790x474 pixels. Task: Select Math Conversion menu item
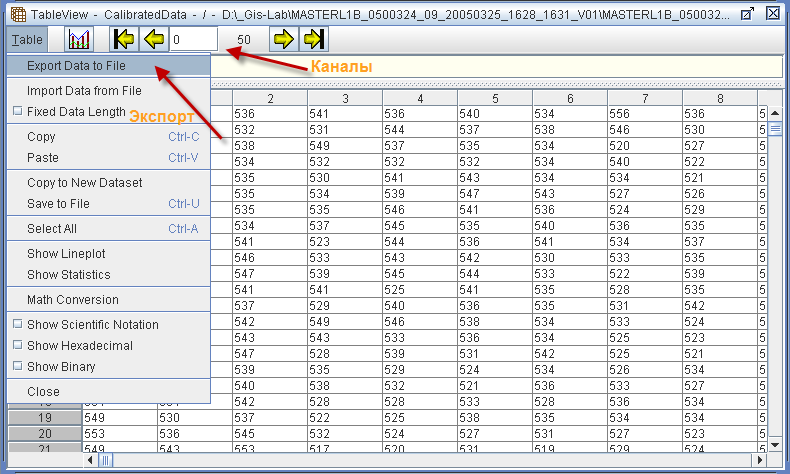[72, 300]
